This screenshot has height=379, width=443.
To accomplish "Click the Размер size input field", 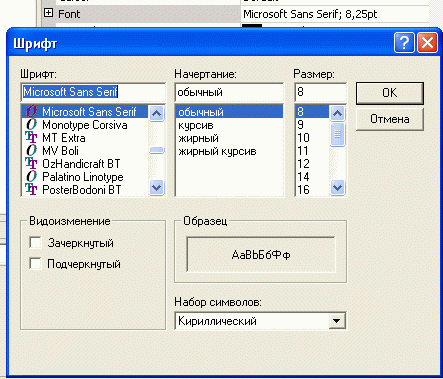I will point(321,92).
